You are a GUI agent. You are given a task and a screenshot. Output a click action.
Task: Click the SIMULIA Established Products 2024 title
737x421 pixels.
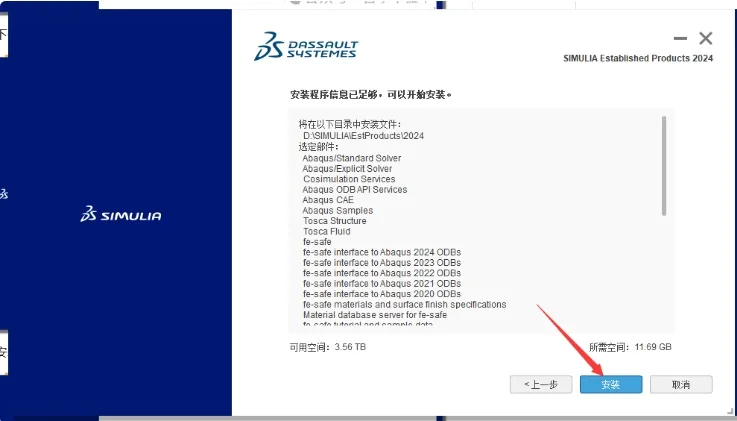point(638,59)
